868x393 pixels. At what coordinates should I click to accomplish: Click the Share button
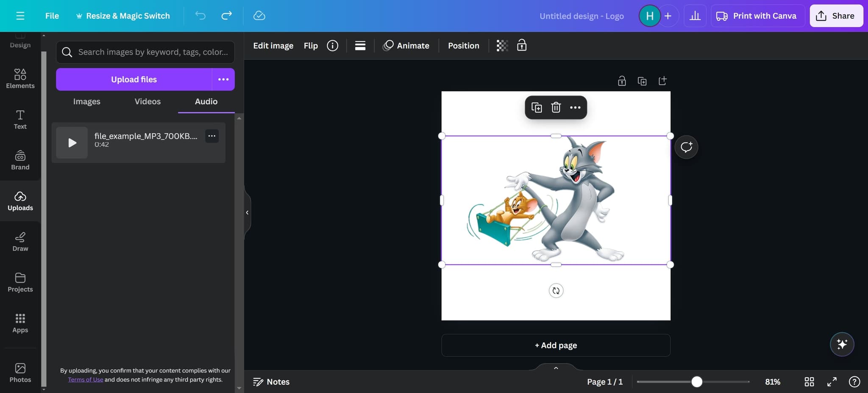(x=836, y=16)
